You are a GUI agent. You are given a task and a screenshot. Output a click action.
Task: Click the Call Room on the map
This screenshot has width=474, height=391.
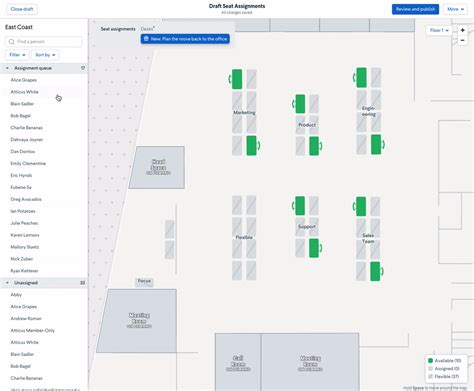pyautogui.click(x=238, y=363)
